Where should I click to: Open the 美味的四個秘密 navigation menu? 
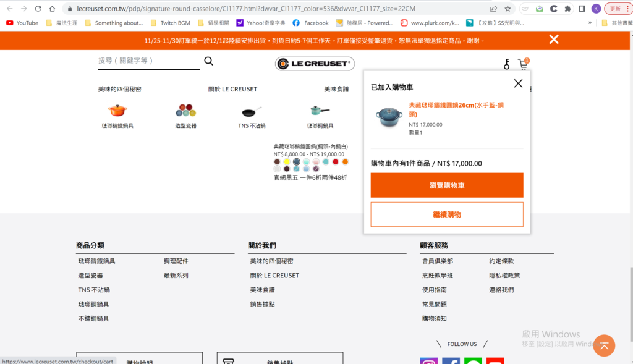[x=119, y=89]
